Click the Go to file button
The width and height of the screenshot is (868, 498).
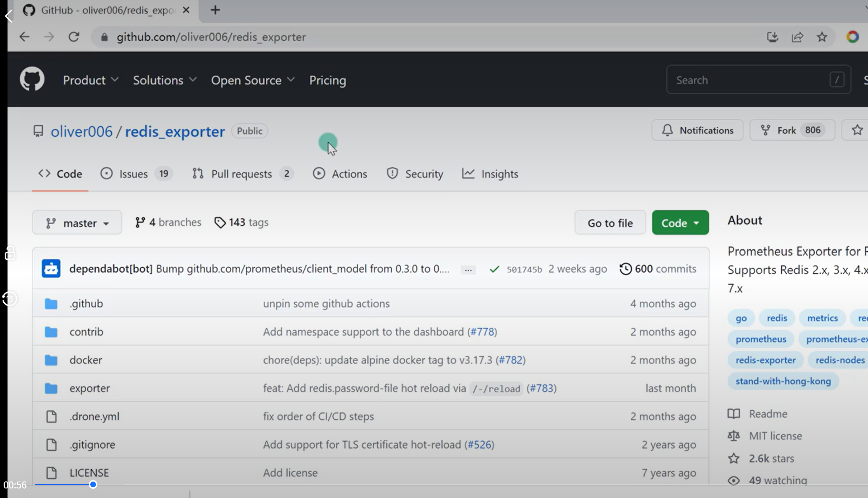610,223
